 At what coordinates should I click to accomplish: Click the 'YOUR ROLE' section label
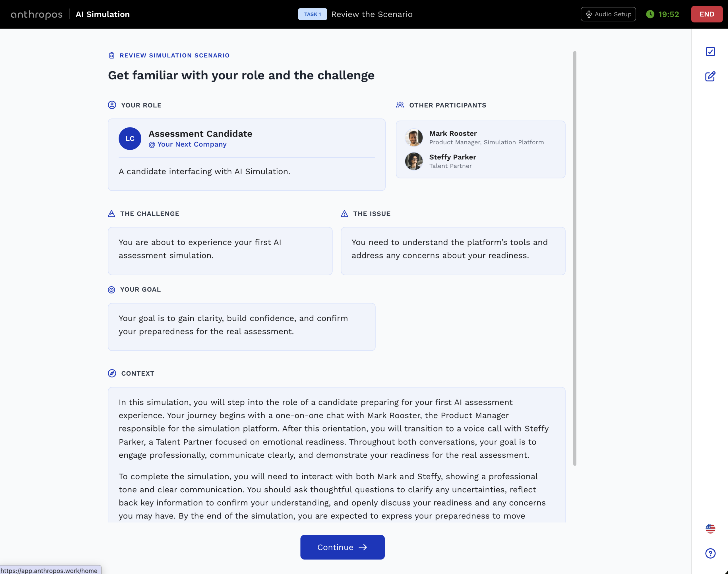pyautogui.click(x=141, y=105)
